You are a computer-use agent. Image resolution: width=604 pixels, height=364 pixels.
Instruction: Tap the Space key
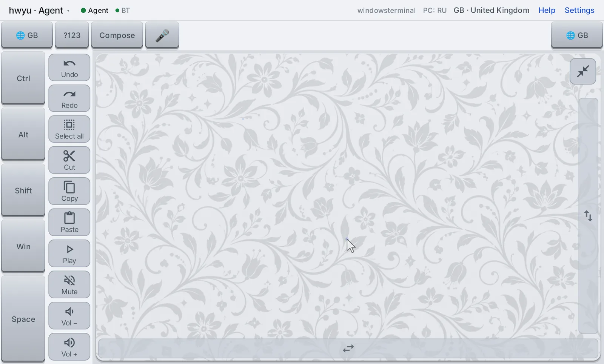23,319
